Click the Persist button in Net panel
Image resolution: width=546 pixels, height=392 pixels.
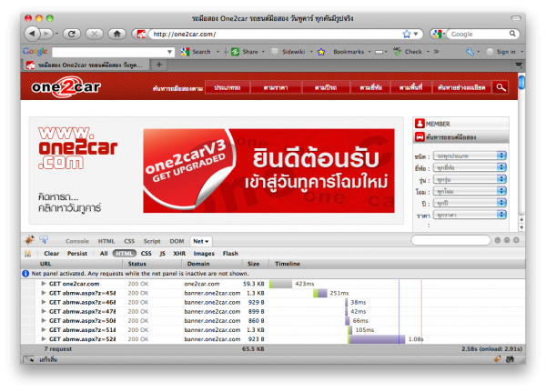tap(77, 253)
